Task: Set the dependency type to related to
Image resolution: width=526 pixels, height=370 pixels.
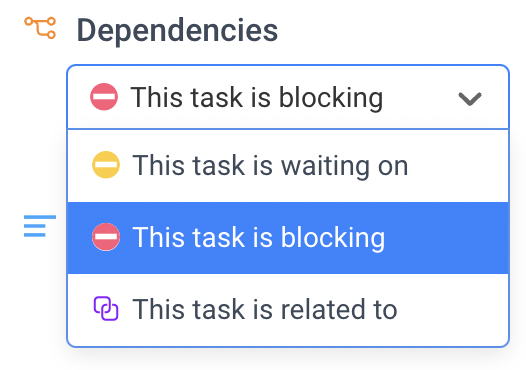Action: [288, 310]
